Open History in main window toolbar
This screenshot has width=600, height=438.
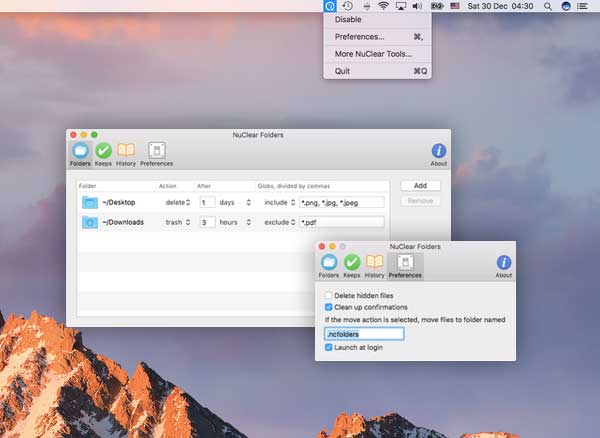click(x=126, y=155)
